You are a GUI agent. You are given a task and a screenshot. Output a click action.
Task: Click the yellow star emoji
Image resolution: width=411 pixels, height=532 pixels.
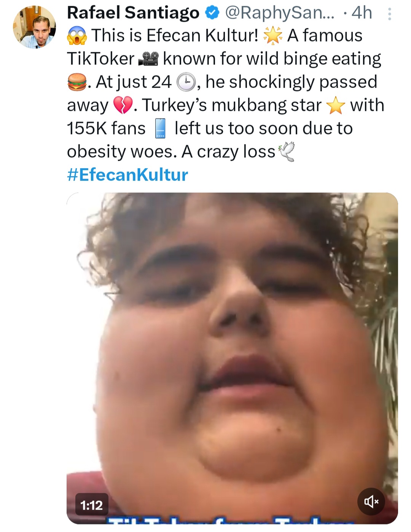pos(336,105)
